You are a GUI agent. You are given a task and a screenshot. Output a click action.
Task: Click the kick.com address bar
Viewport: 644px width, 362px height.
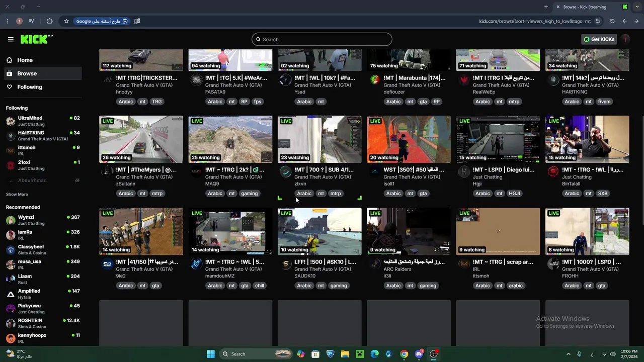(535, 21)
